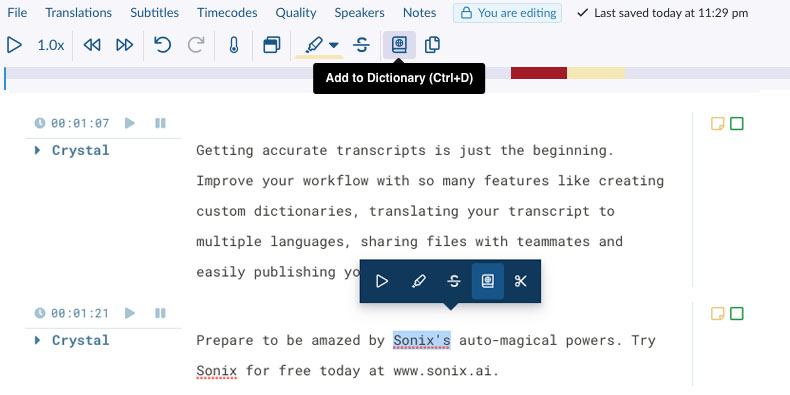The width and height of the screenshot is (790, 395).
Task: Click the rewind icon in toolbar
Action: tap(92, 45)
